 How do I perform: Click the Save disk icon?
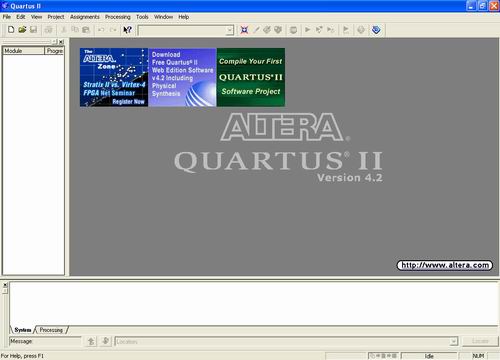[33, 30]
